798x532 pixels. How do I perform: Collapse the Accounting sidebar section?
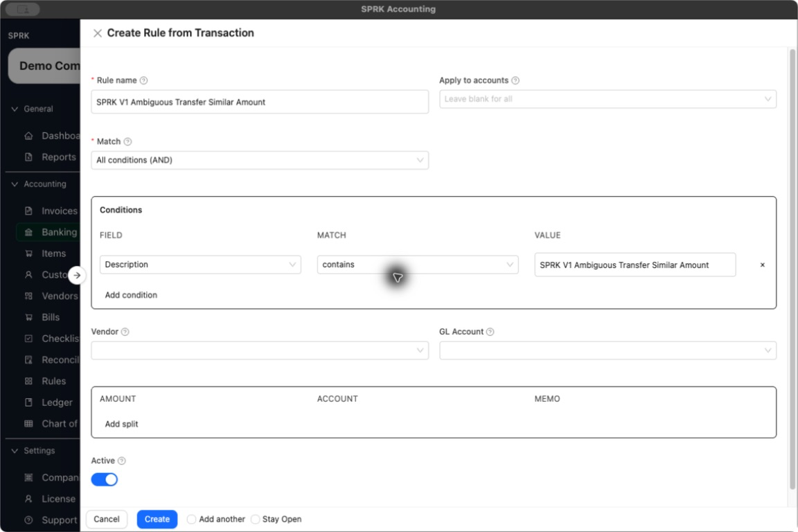(x=15, y=184)
